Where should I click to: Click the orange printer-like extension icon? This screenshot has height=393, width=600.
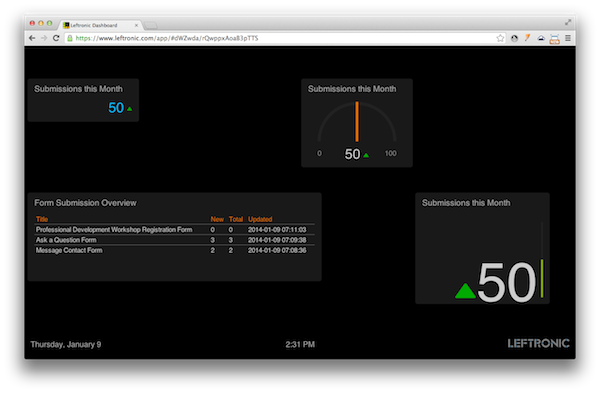pyautogui.click(x=554, y=39)
